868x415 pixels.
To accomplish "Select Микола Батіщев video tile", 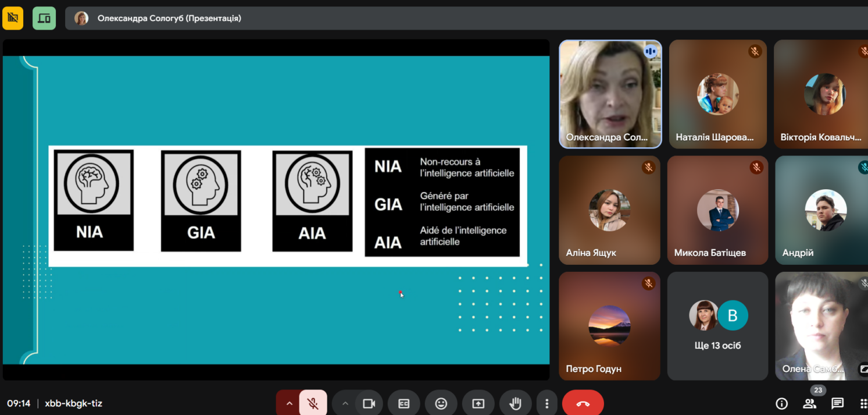I will (x=717, y=210).
